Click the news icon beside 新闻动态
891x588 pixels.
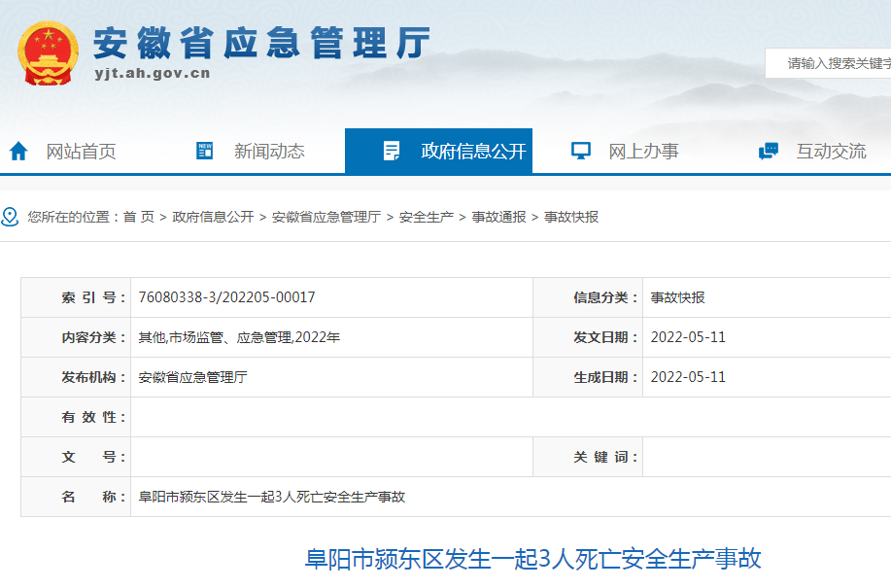(205, 151)
